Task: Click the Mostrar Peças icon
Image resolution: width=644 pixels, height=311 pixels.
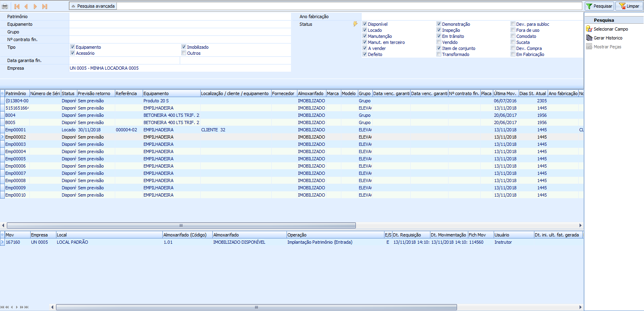Action: pyautogui.click(x=589, y=47)
